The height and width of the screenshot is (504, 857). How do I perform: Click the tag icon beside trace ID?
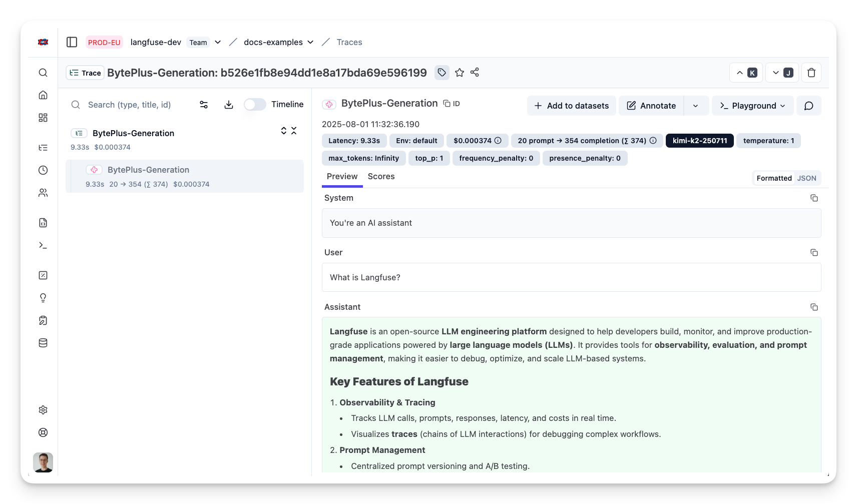(442, 73)
